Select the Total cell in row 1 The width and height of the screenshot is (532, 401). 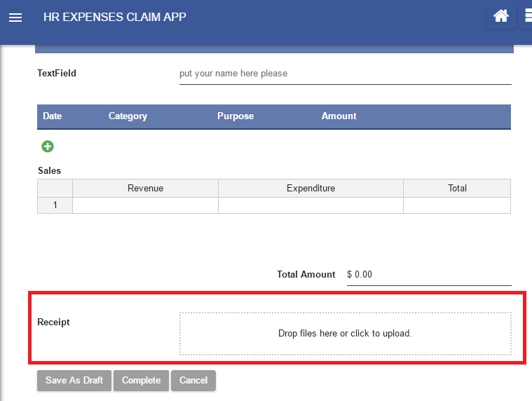pyautogui.click(x=457, y=205)
